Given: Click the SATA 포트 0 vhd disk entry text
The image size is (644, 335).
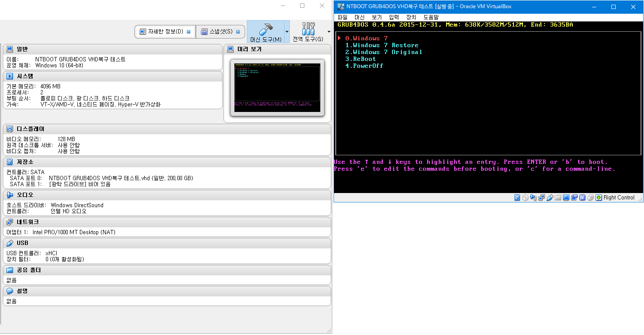Looking at the screenshot, I should pos(121,178).
